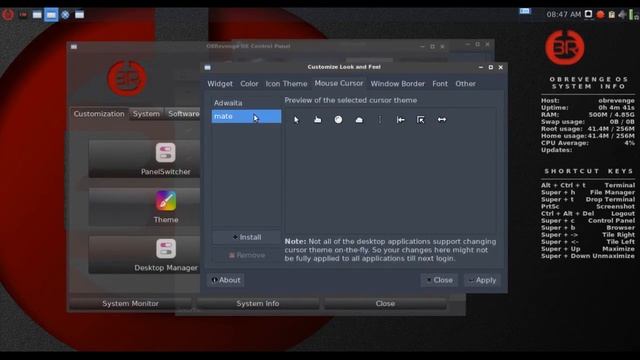Click the Control Panel bottom Close button

point(385,303)
